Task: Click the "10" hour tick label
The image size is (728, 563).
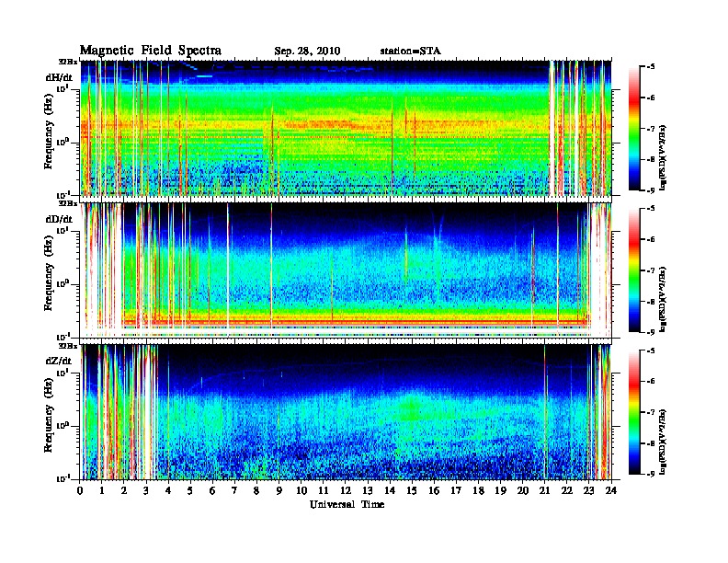Action: 301,490
